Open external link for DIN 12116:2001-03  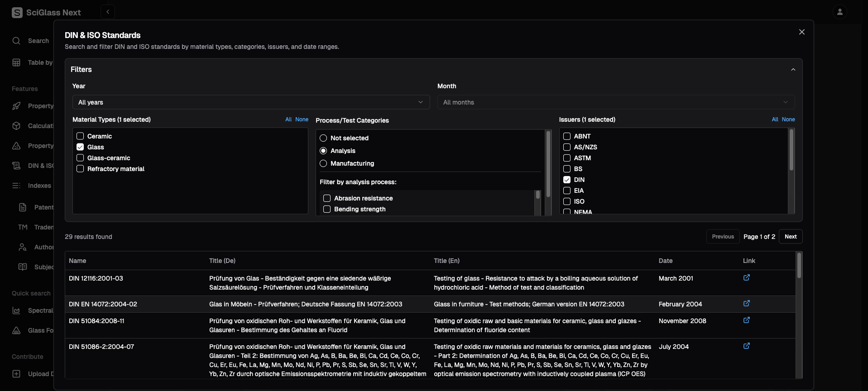[746, 278]
